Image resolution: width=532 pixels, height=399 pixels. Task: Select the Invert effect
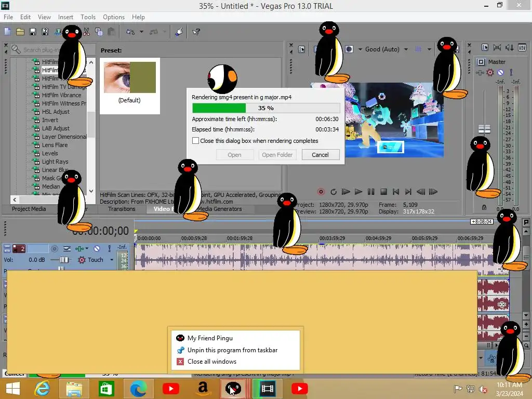click(x=50, y=120)
